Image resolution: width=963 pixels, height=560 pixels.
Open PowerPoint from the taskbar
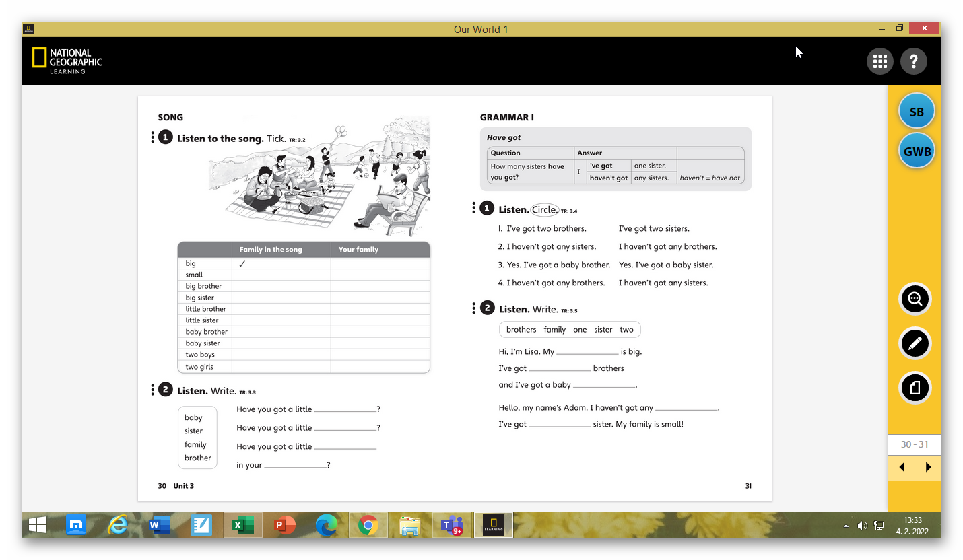pos(285,525)
